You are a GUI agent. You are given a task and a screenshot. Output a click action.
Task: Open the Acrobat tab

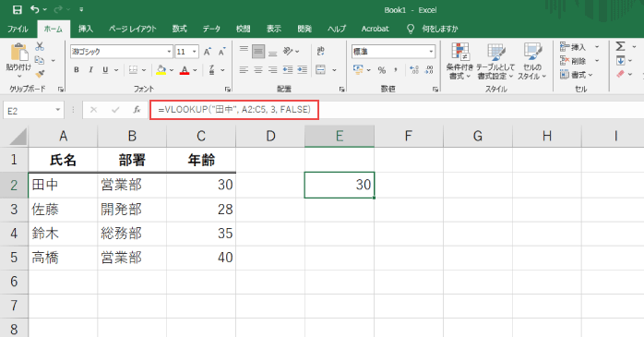375,29
